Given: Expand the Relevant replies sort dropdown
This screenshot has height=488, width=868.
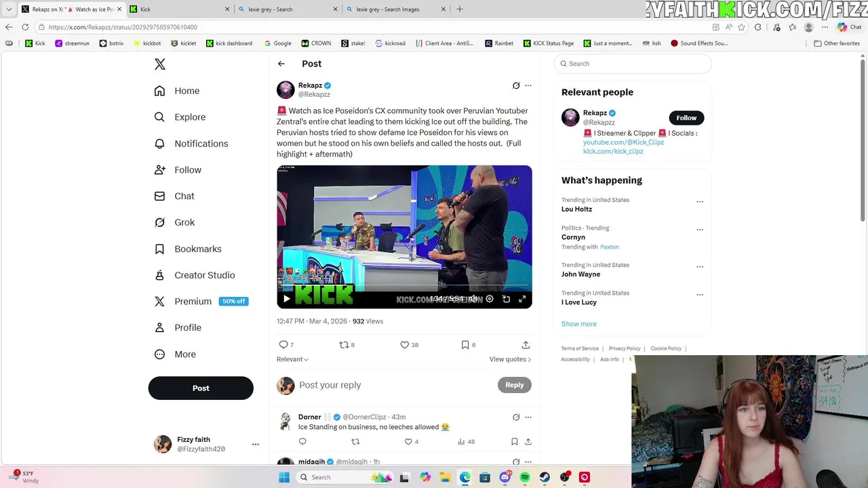Looking at the screenshot, I should (x=292, y=359).
